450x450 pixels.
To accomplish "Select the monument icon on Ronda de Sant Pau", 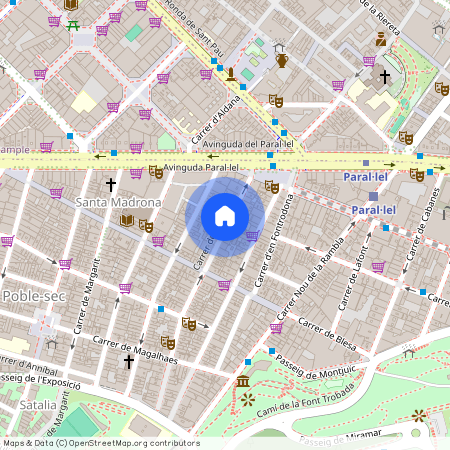I will (x=231, y=74).
